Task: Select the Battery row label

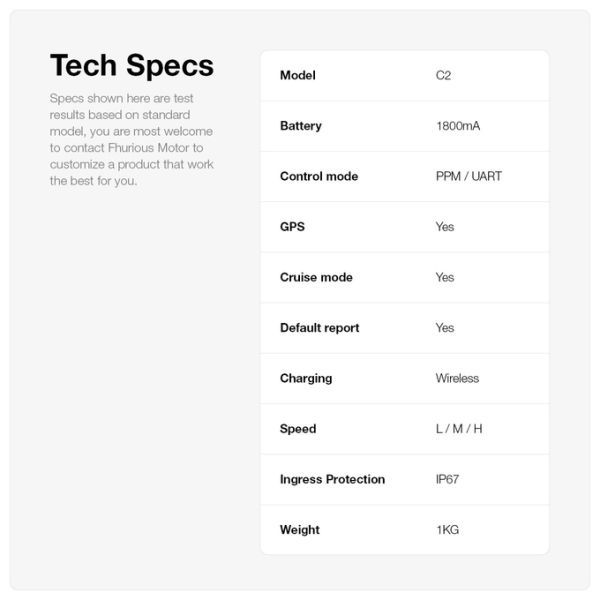Action: point(301,126)
